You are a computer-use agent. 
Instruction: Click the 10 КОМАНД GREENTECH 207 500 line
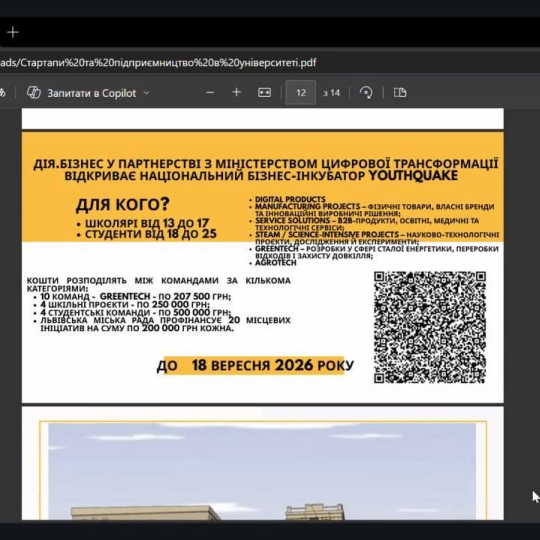[x=136, y=297]
